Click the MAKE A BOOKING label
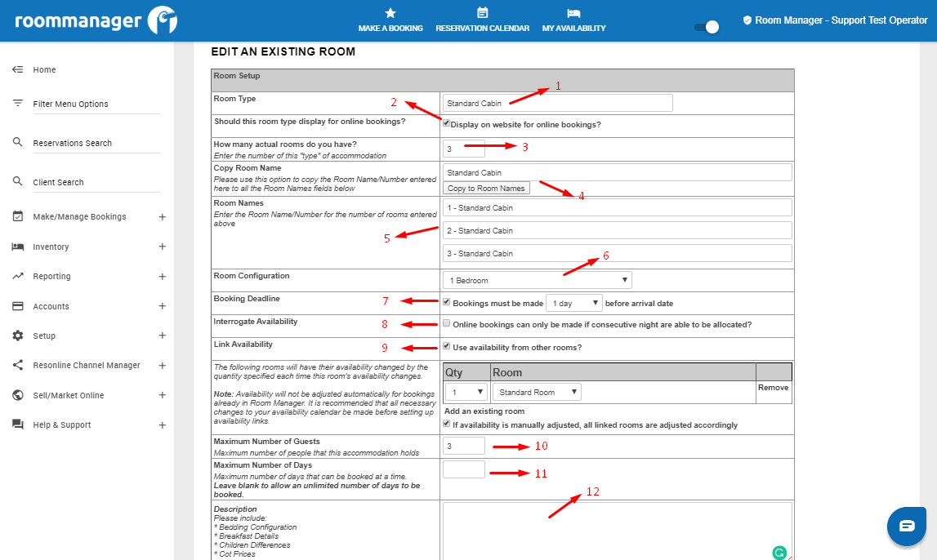The image size is (937, 560). pos(390,28)
